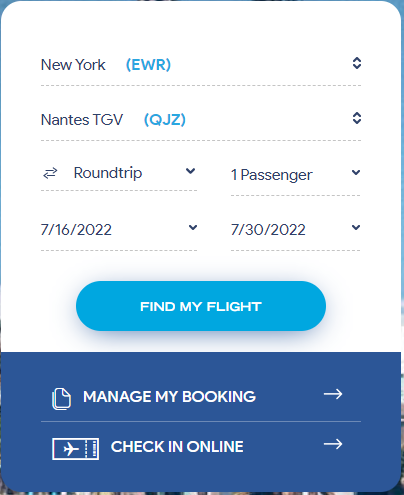Expand the Roundtrip trip type chevron
404x495 pixels.
click(190, 171)
